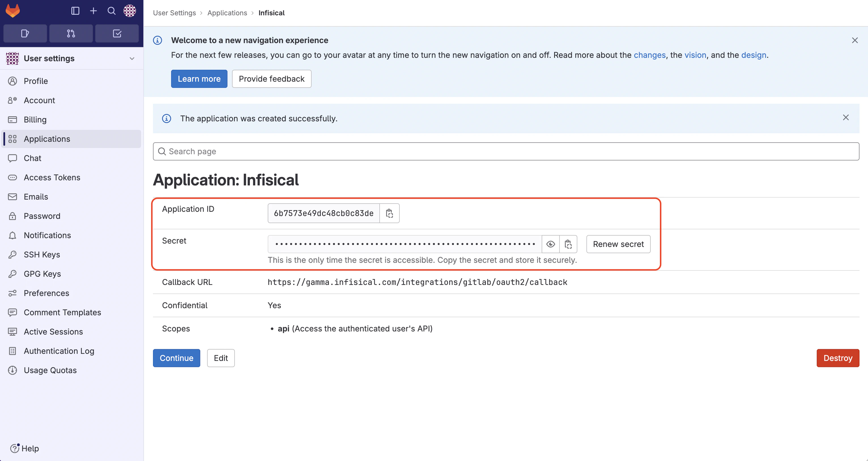Click User Settings breadcrumb
Viewport: 868px width, 461px height.
pos(174,13)
